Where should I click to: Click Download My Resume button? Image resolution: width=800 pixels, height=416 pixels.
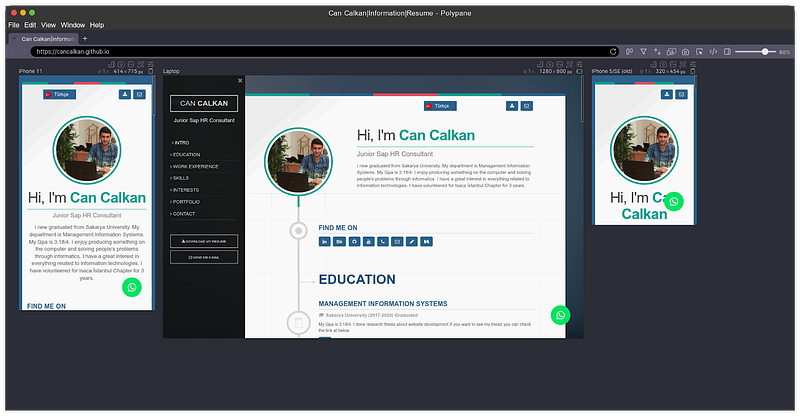point(204,241)
